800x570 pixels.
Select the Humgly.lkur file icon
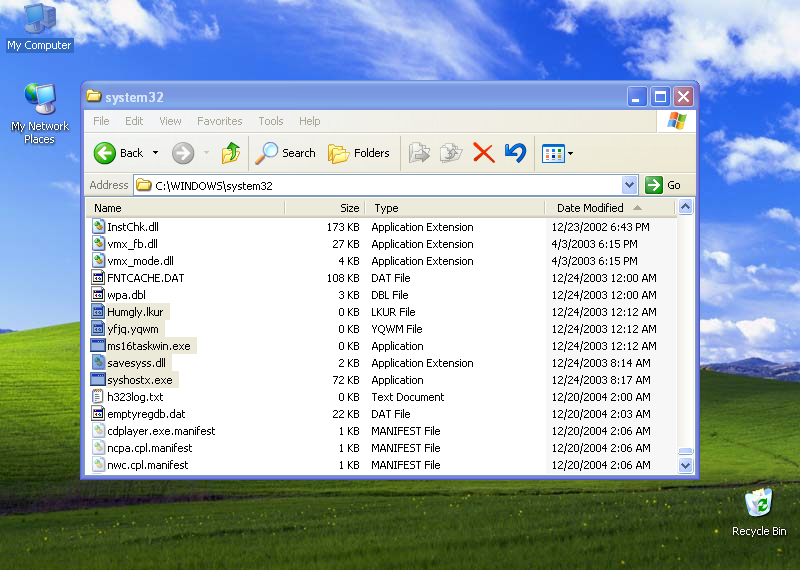click(98, 311)
